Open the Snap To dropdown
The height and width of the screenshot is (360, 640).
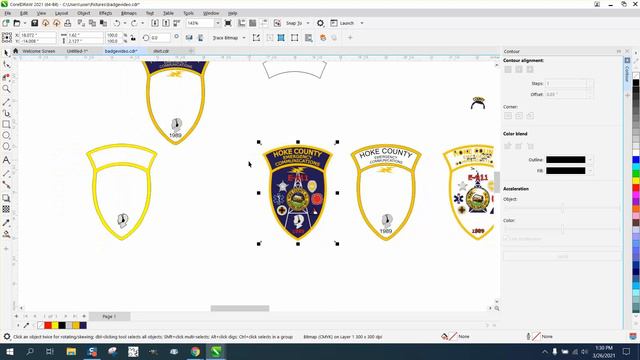click(308, 23)
